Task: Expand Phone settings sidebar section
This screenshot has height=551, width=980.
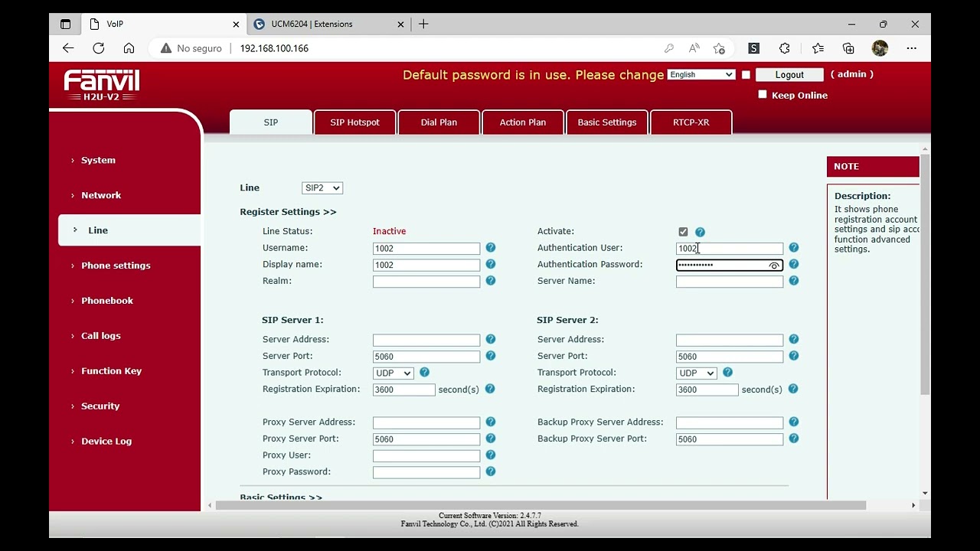Action: [116, 266]
